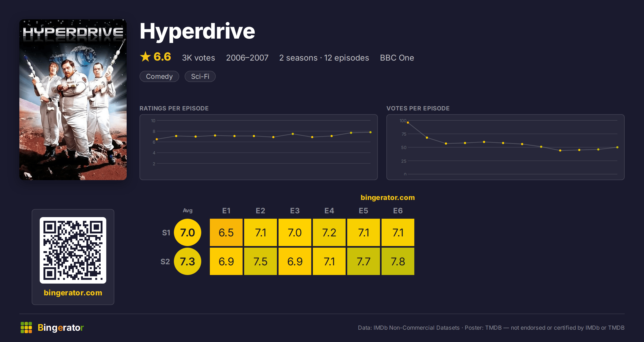Open bingerator.com link above ratings grid

pyautogui.click(x=388, y=198)
